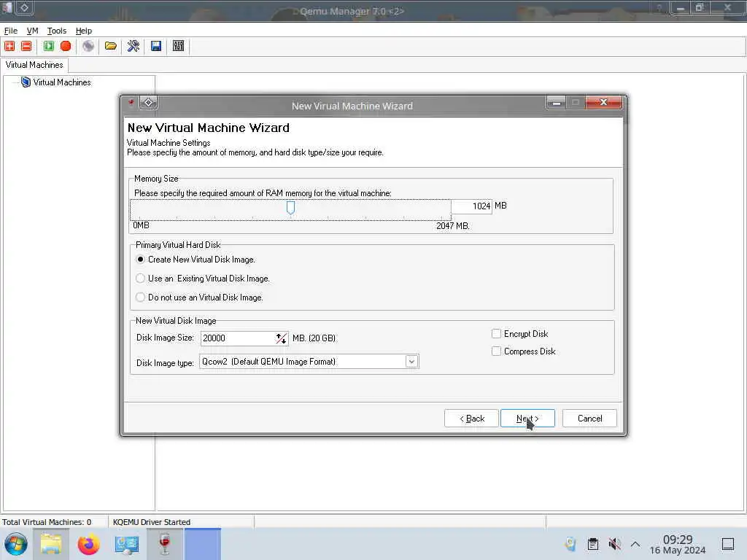Click the 09:29 clock in the taskbar

[x=678, y=540]
